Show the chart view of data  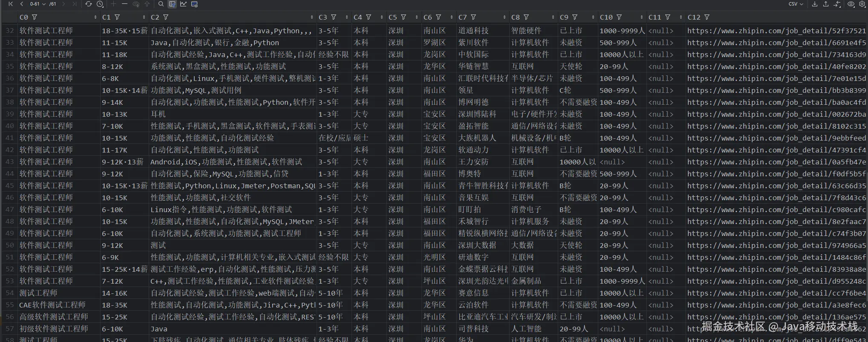183,4
